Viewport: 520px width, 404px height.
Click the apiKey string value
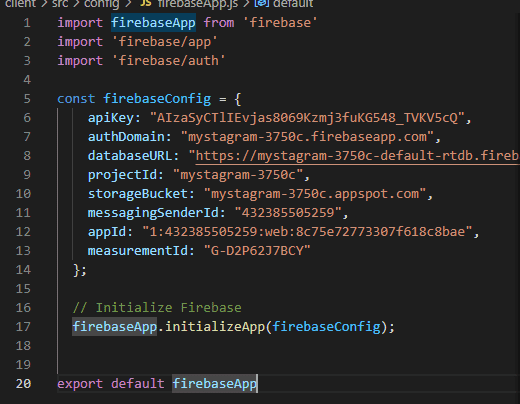[307, 118]
